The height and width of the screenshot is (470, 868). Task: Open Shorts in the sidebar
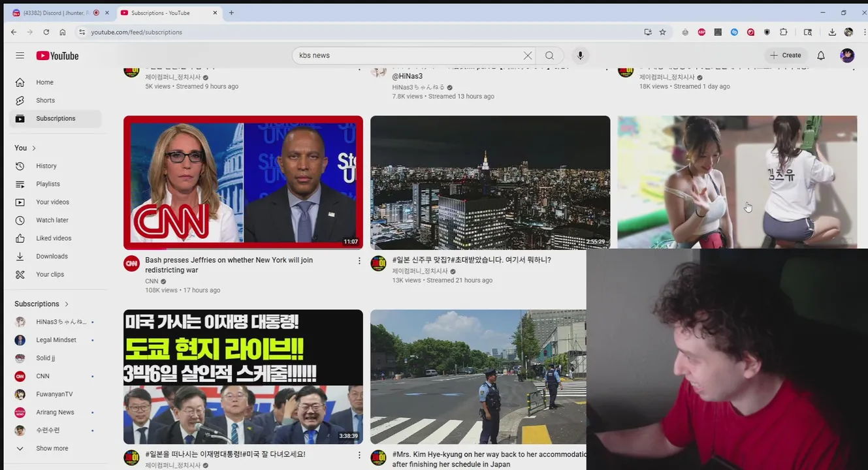[x=56, y=101]
